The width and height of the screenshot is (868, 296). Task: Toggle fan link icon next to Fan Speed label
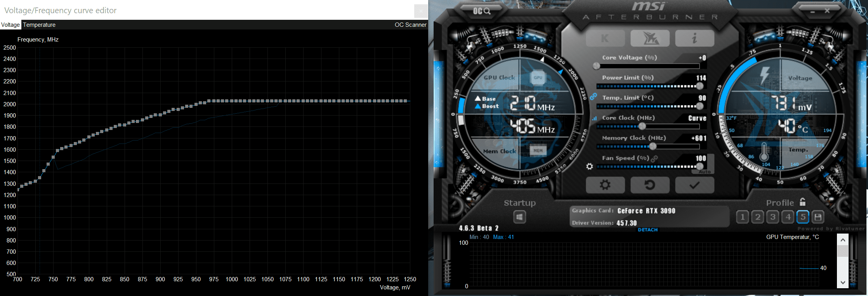point(654,158)
